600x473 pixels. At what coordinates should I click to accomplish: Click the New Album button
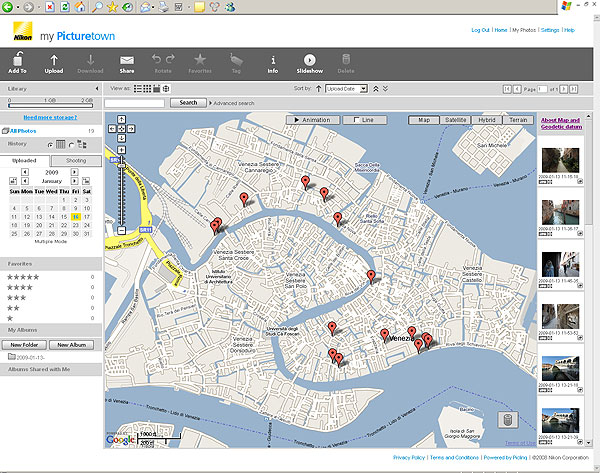click(72, 345)
